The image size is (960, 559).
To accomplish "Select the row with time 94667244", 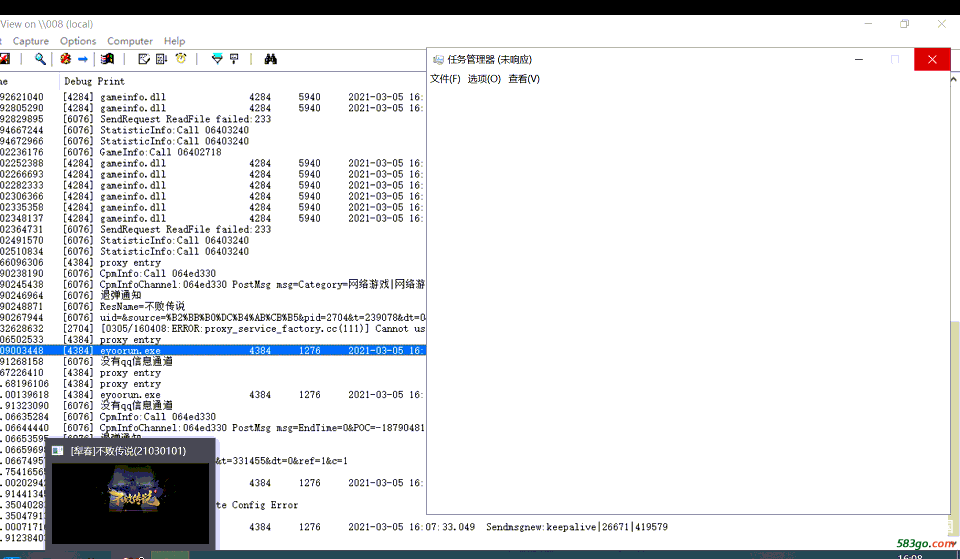I will 212,130.
